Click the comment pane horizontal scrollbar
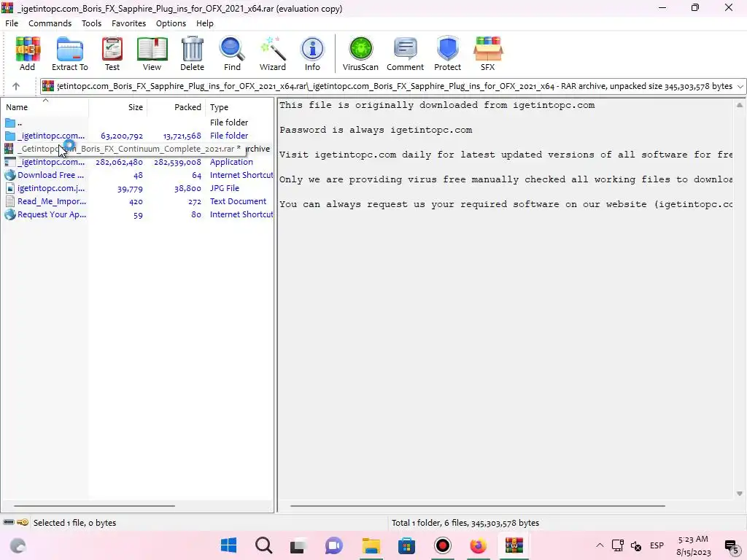The image size is (747, 560). click(478, 506)
